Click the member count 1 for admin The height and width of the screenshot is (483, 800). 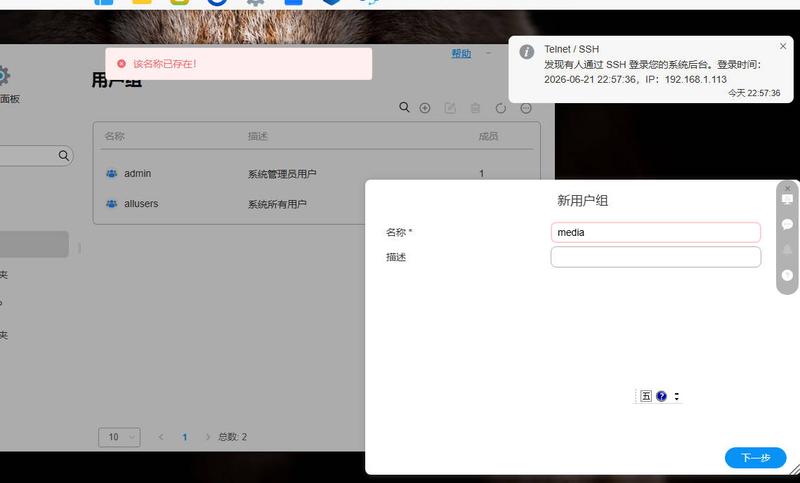tap(481, 173)
